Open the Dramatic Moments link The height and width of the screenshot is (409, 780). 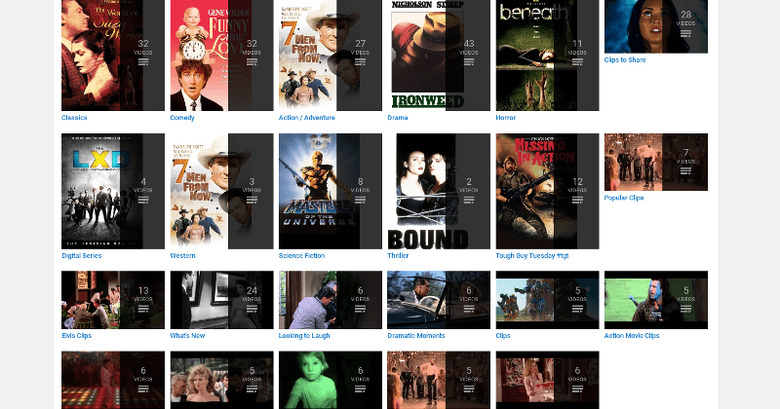point(416,336)
